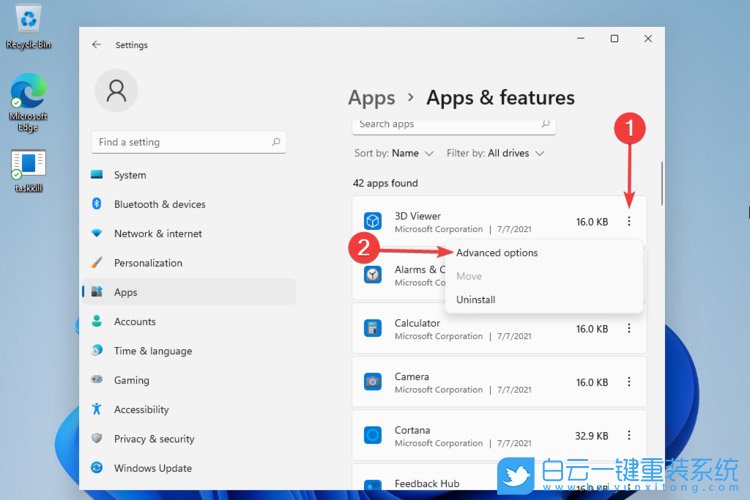This screenshot has height=500, width=750.
Task: Click the Cortana 32.9 KB size value
Action: (x=592, y=436)
